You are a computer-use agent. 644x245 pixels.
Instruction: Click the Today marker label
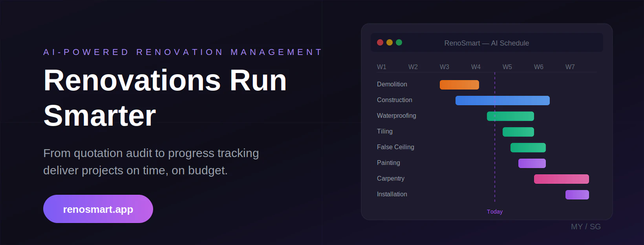coord(495,212)
